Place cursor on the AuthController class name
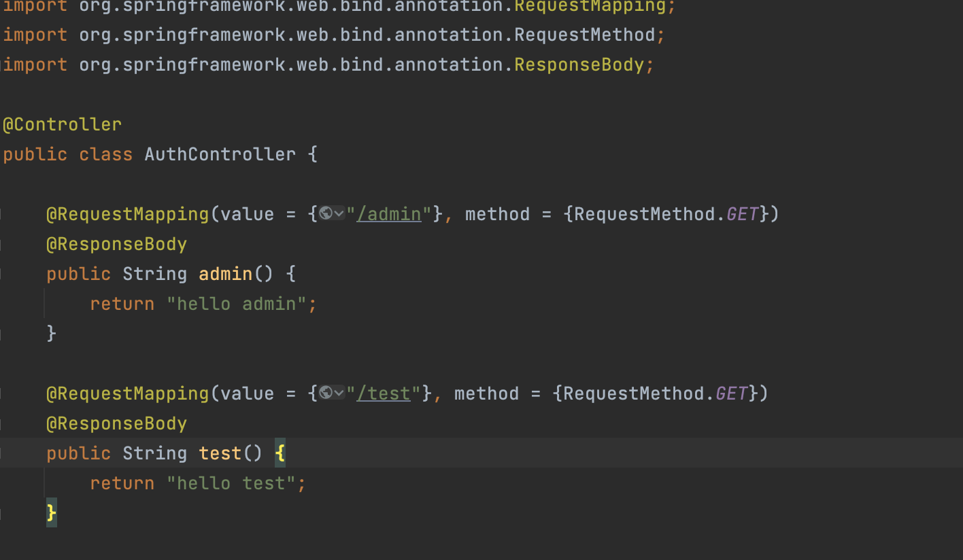This screenshot has width=963, height=560. point(220,154)
